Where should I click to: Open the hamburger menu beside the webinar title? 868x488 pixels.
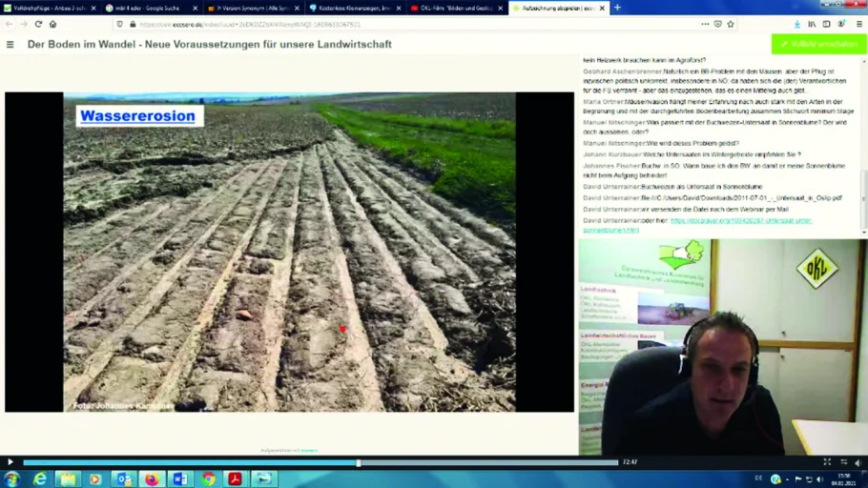pyautogui.click(x=10, y=44)
